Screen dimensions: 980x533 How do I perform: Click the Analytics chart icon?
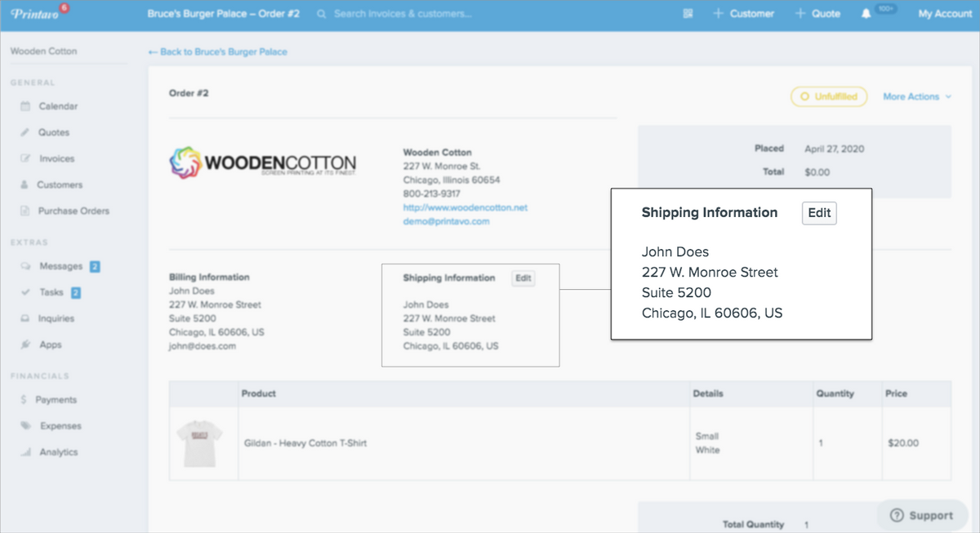point(24,452)
